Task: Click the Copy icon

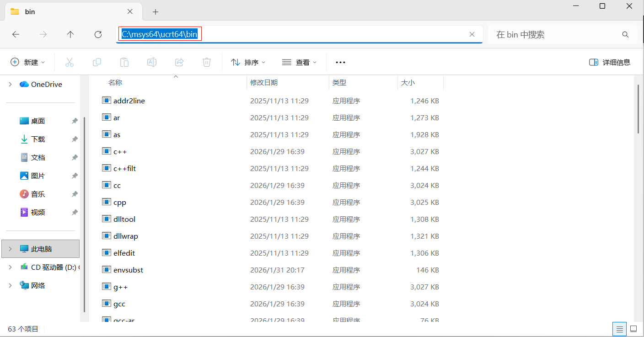Action: (97, 62)
